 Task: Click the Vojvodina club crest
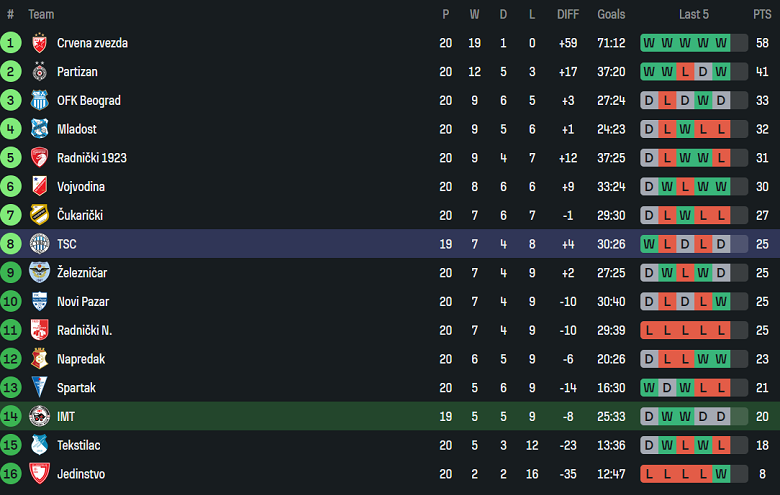[39, 187]
